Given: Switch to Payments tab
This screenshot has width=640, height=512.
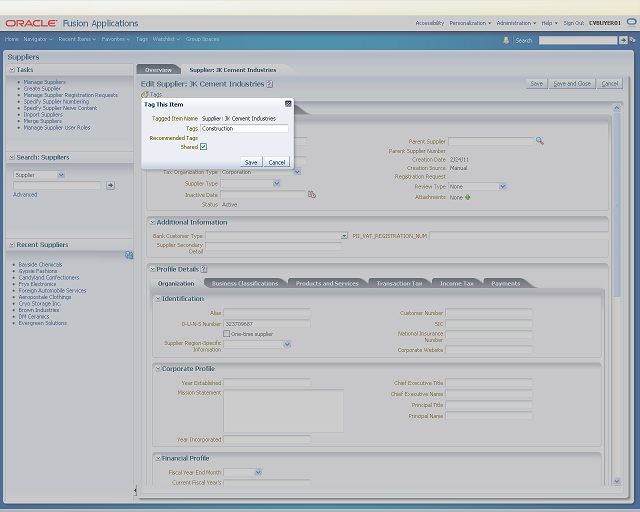Looking at the screenshot, I should point(506,283).
